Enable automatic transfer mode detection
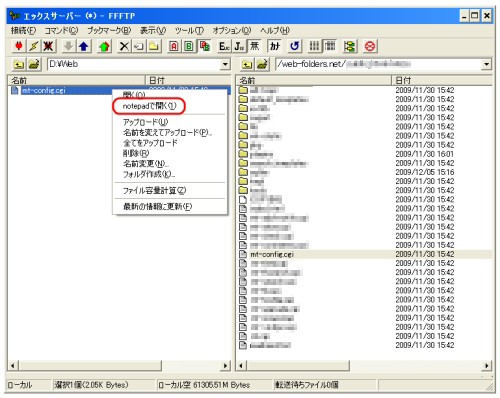 (x=204, y=46)
